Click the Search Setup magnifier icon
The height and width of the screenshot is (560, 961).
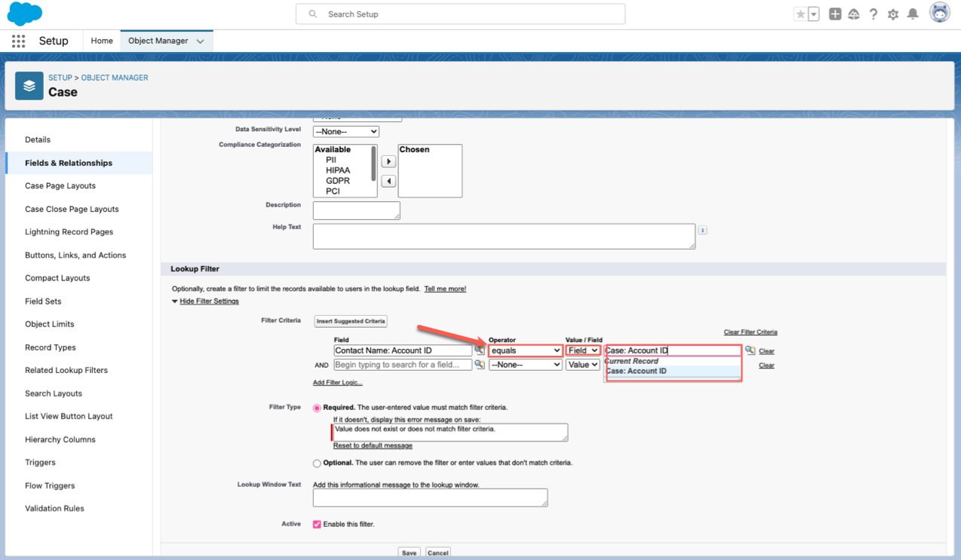(x=312, y=14)
